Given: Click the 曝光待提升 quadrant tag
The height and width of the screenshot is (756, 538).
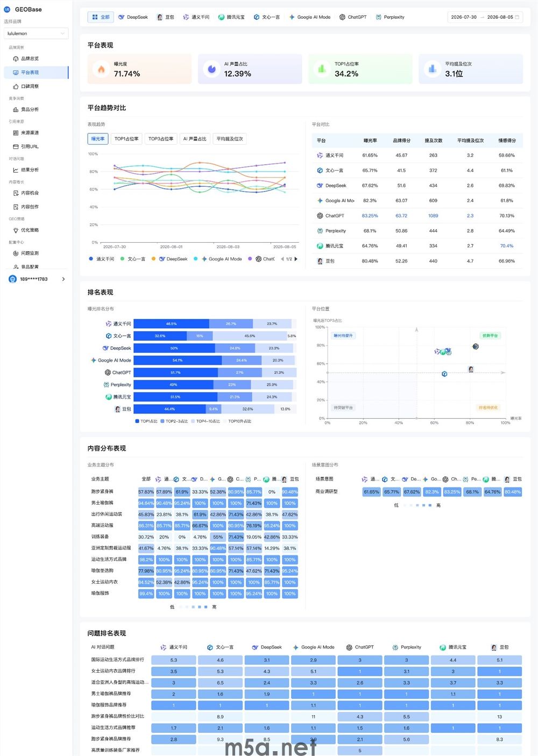Looking at the screenshot, I should pos(343,335).
